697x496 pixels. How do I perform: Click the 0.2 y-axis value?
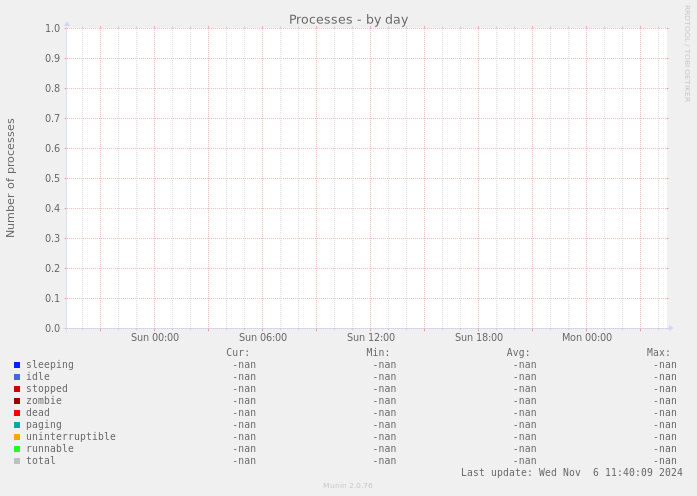(x=52, y=268)
